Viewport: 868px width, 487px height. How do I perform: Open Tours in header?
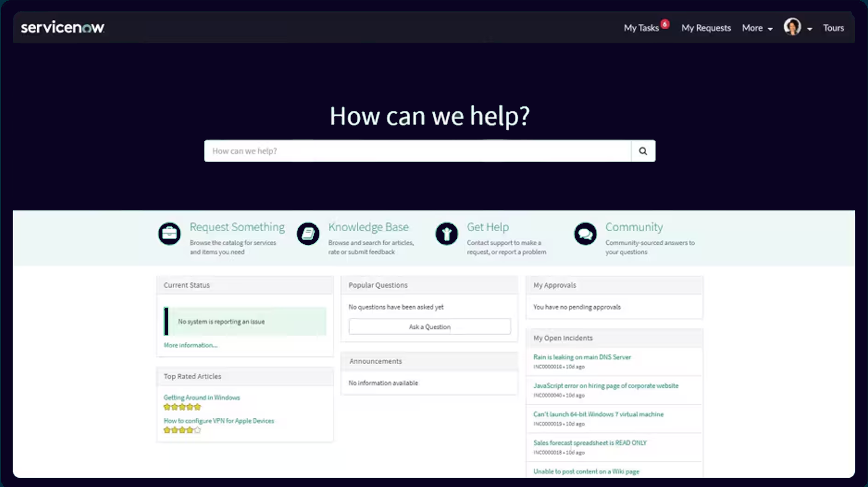(834, 28)
